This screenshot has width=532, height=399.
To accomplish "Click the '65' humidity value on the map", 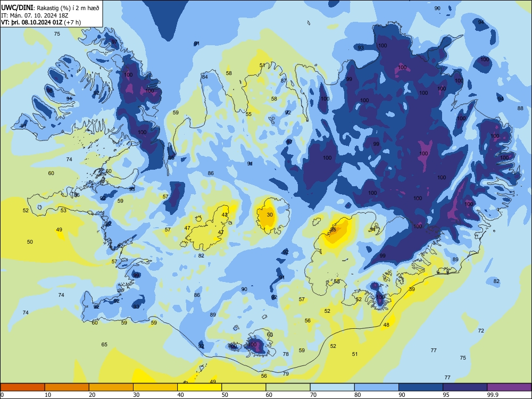I will [x=104, y=344].
